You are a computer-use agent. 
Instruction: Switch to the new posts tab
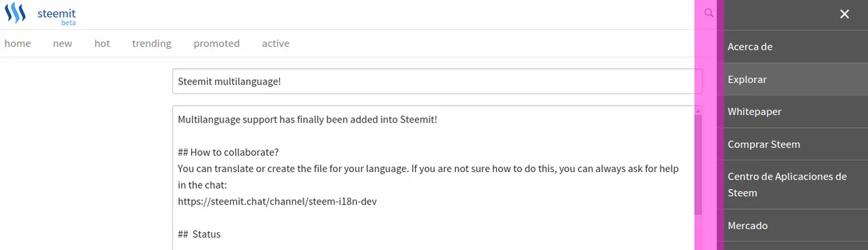pos(62,43)
